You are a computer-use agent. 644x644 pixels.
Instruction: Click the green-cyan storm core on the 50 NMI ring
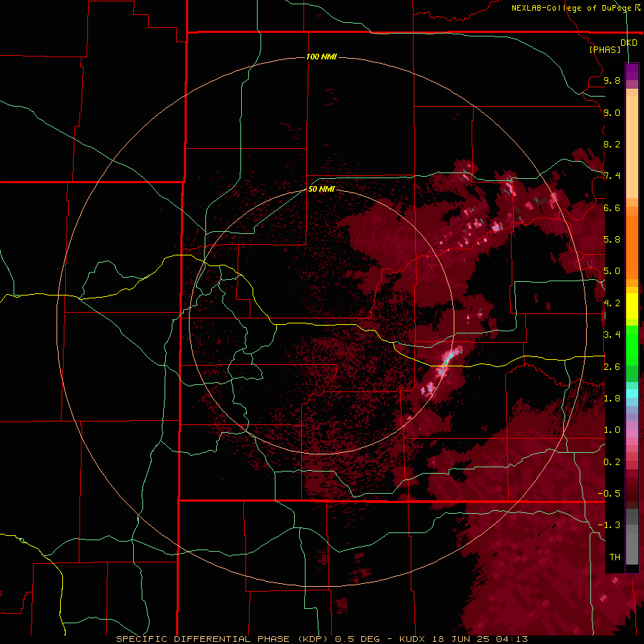point(447,360)
